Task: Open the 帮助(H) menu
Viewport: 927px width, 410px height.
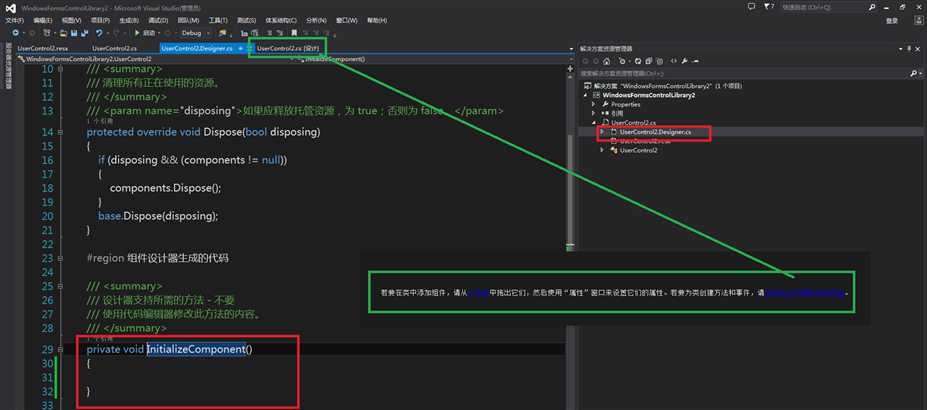Action: pyautogui.click(x=377, y=20)
